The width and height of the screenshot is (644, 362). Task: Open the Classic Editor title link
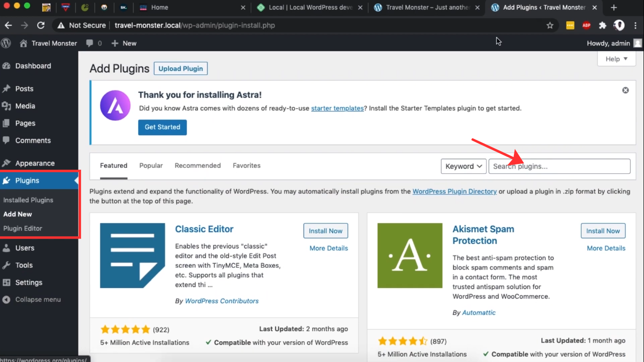(x=204, y=229)
